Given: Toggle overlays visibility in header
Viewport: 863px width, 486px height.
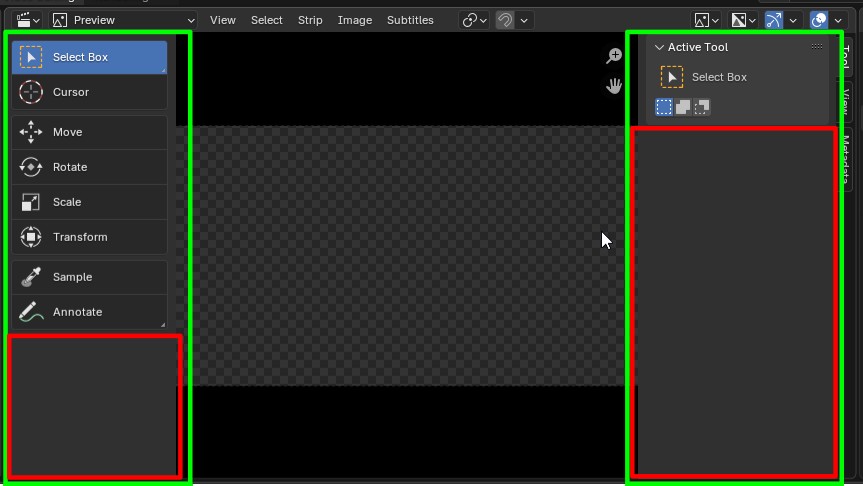Looking at the screenshot, I should 818,20.
